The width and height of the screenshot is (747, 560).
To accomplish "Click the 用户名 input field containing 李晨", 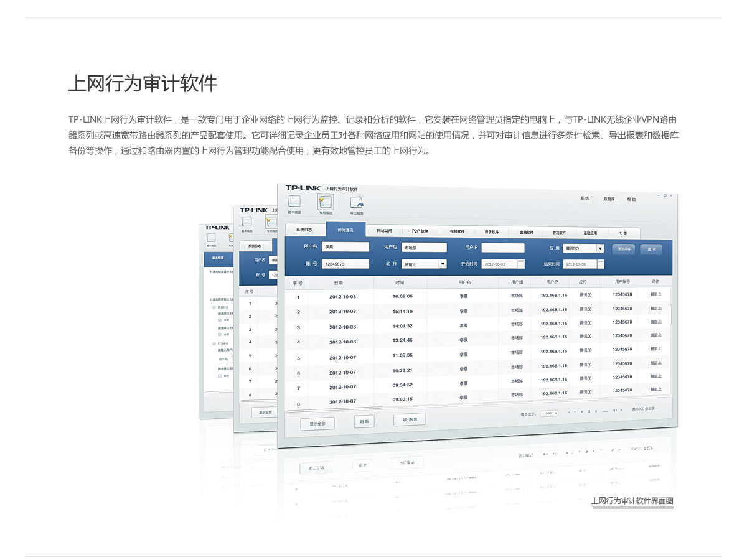I will pos(345,247).
